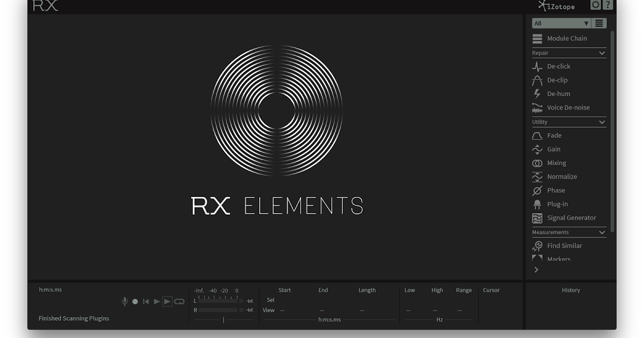644x338 pixels.
Task: Open the Phase module
Action: point(548,190)
